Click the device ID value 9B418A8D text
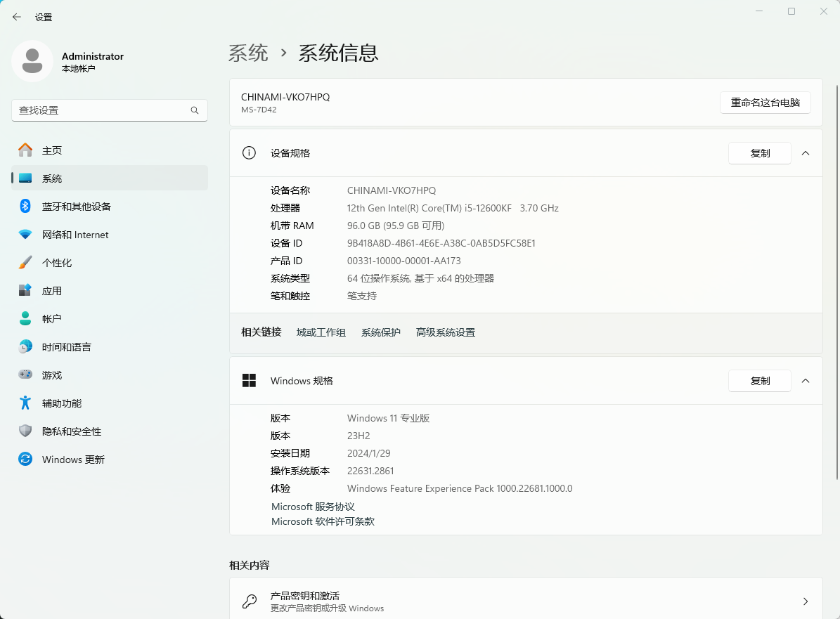Image resolution: width=840 pixels, height=619 pixels. click(441, 243)
